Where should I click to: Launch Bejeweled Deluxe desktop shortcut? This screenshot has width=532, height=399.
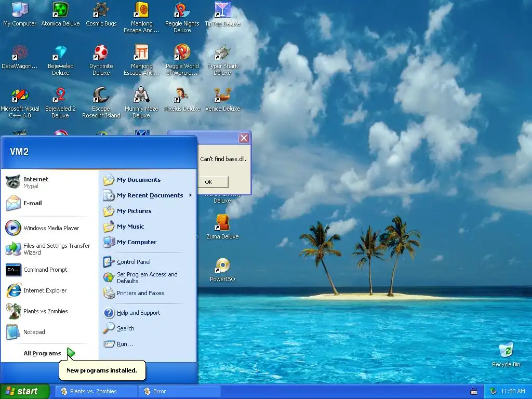coord(60,60)
